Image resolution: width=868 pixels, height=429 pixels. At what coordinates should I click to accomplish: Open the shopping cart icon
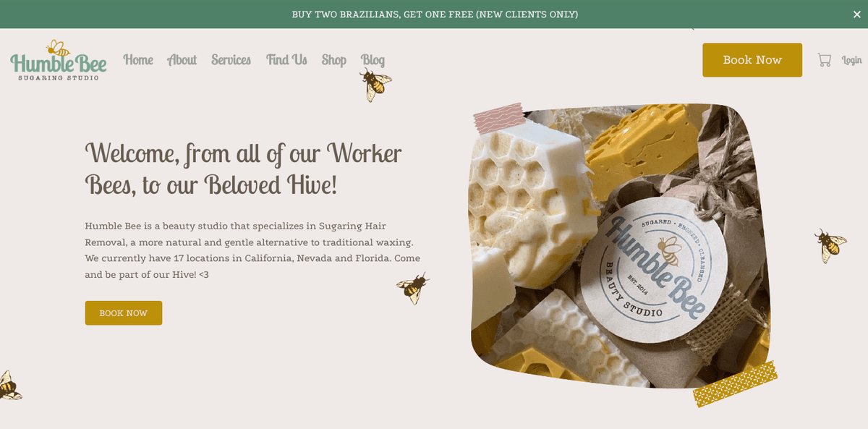point(825,60)
